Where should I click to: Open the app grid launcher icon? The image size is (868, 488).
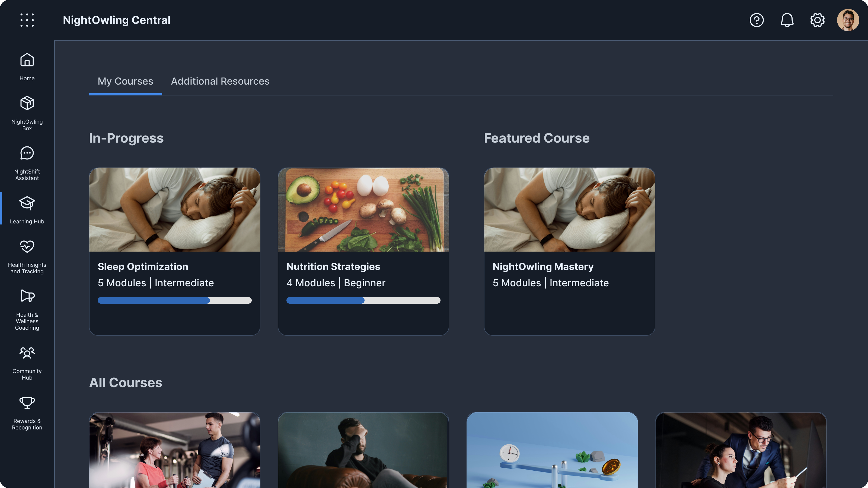tap(27, 20)
